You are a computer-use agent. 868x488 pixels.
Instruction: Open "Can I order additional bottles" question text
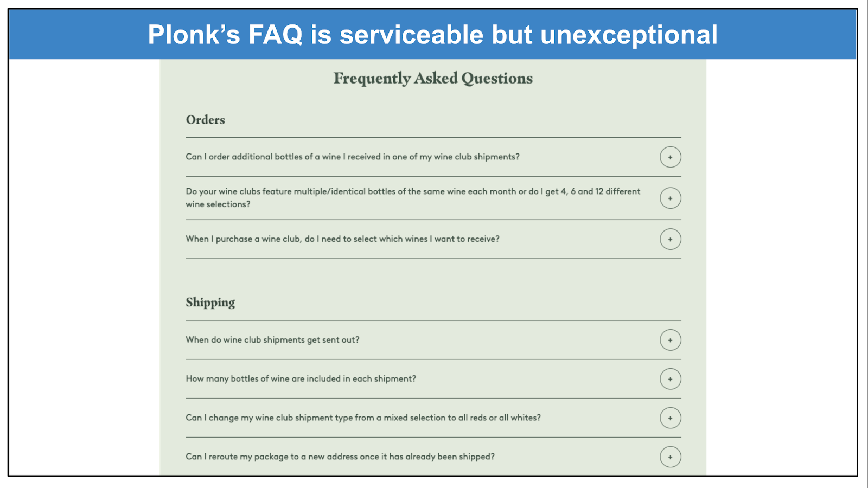point(353,157)
